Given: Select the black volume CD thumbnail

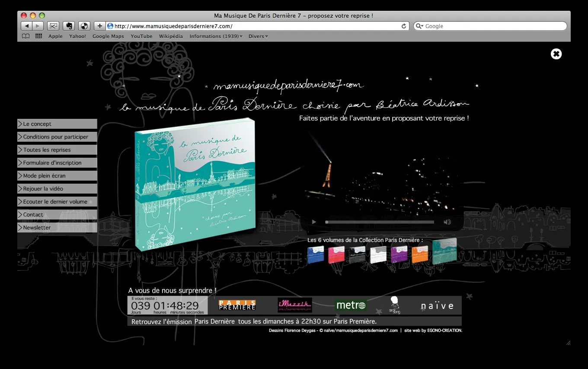Looking at the screenshot, I should pos(358,254).
